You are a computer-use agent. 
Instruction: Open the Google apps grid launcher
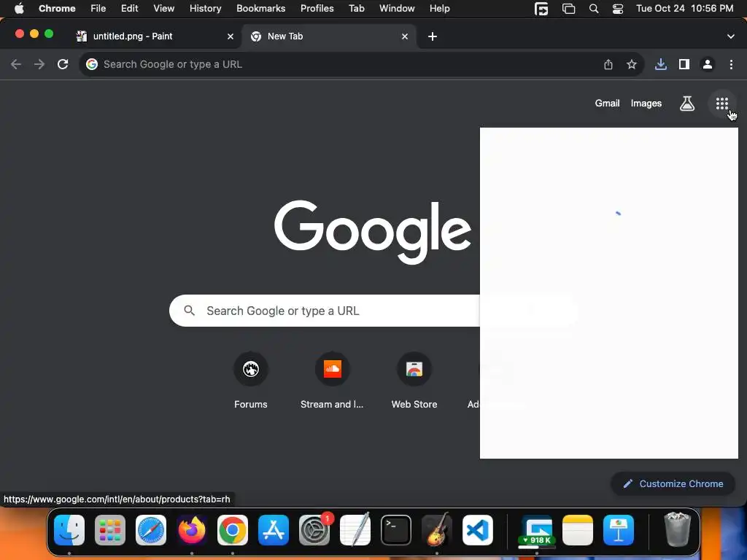pyautogui.click(x=721, y=104)
